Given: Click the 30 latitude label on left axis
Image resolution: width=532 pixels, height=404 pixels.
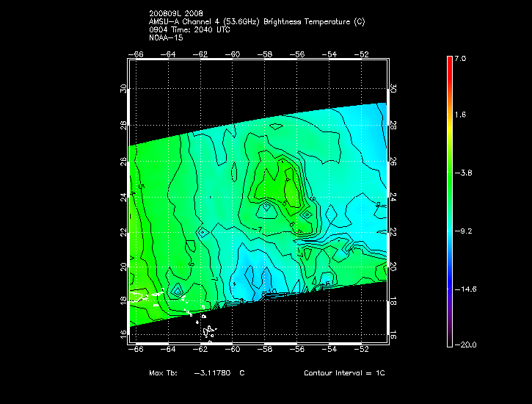Looking at the screenshot, I should [124, 88].
